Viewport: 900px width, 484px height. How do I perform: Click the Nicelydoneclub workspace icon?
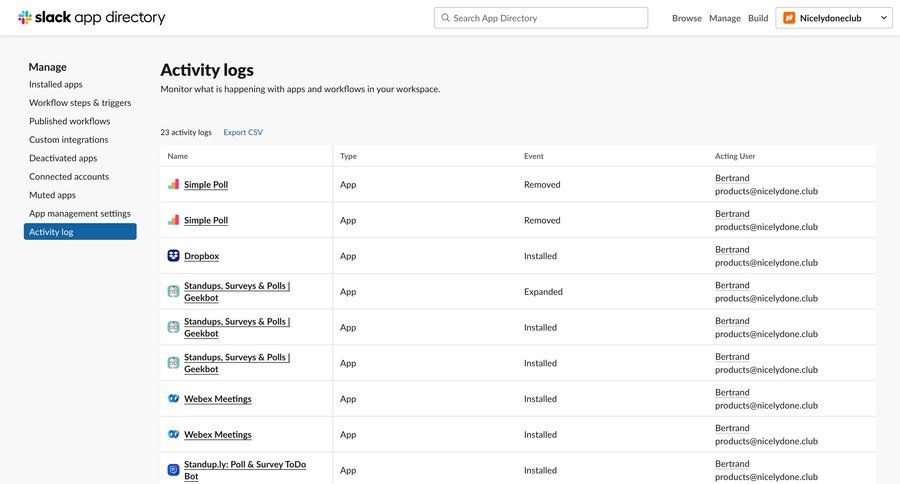click(x=789, y=18)
